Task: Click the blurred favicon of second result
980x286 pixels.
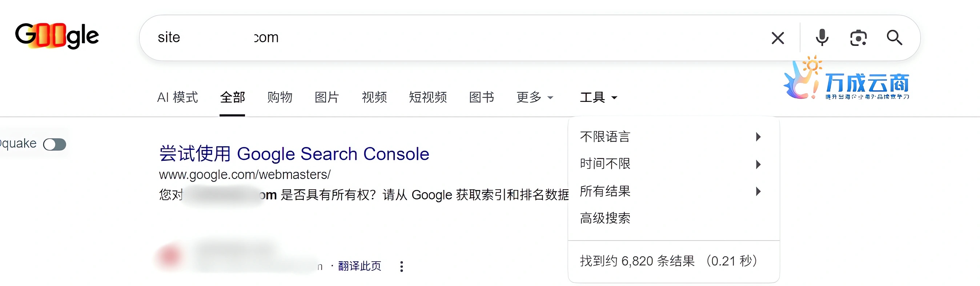Action: pyautogui.click(x=170, y=256)
